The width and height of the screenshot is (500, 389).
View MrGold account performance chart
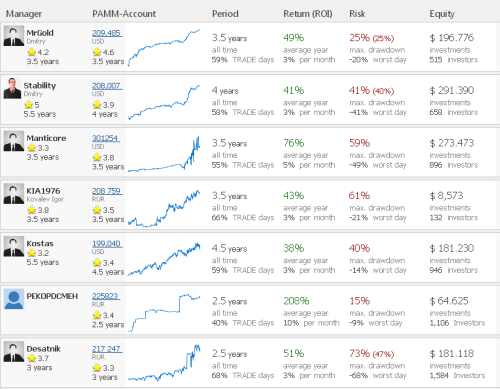coord(164,47)
